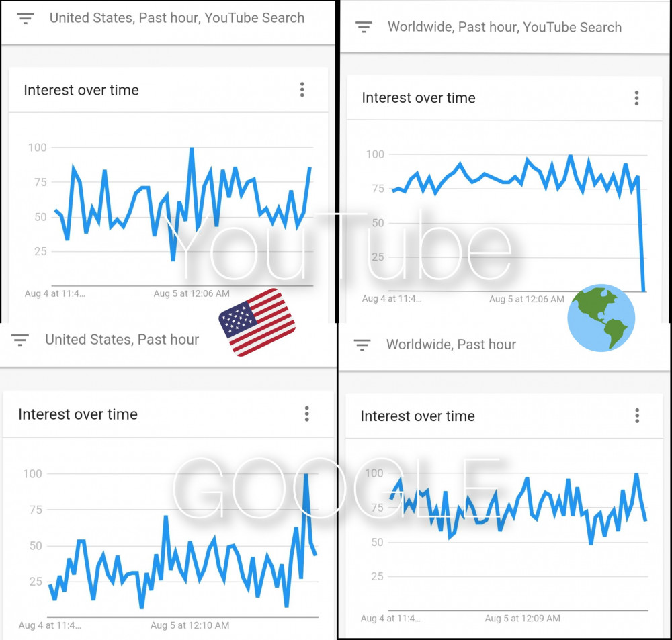Click the American flag emoji sticker
This screenshot has width=672, height=640.
[257, 322]
